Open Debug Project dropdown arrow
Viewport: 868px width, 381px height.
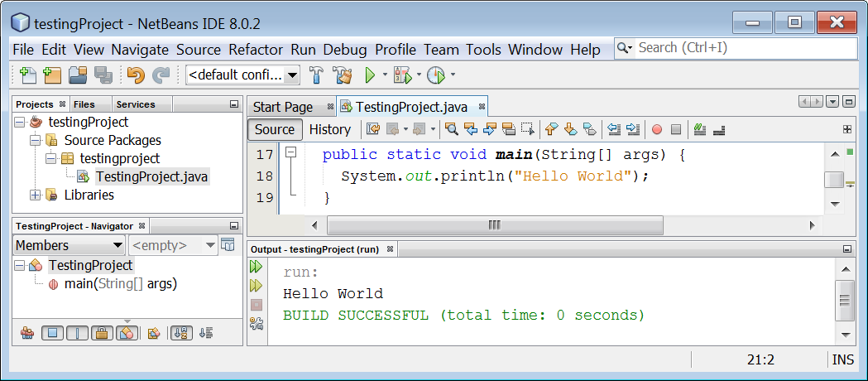tap(419, 75)
